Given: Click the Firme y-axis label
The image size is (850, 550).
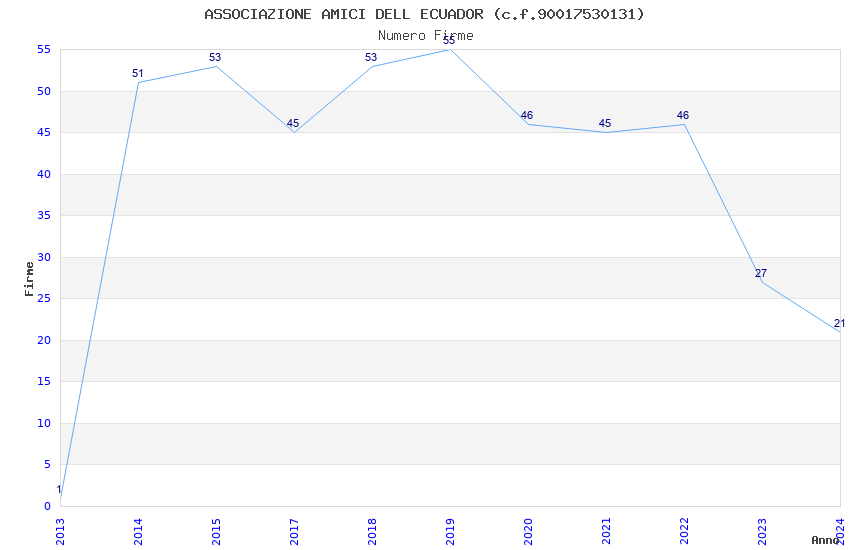Looking at the screenshot, I should pos(29,279).
